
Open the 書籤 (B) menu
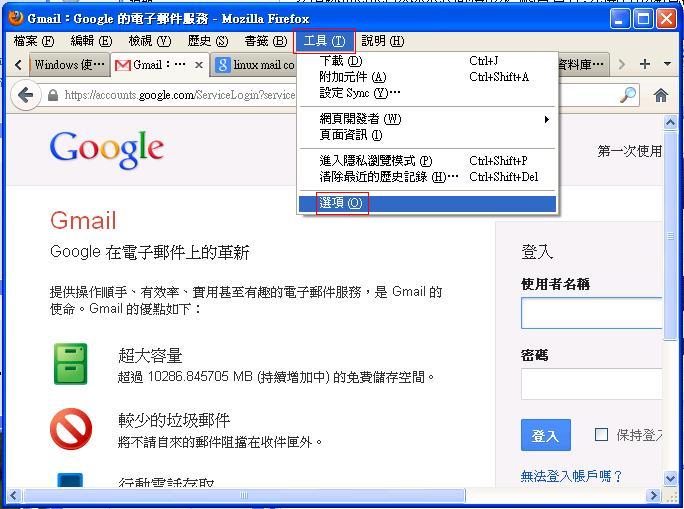tap(266, 41)
